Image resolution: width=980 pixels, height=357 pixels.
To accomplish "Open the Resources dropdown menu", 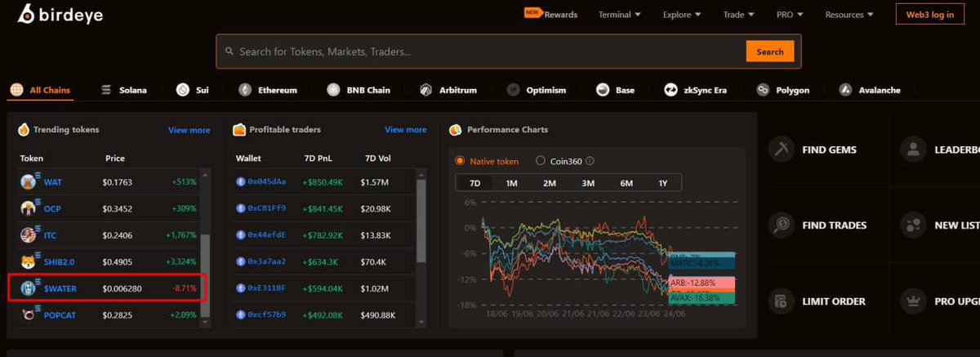I will coord(849,14).
